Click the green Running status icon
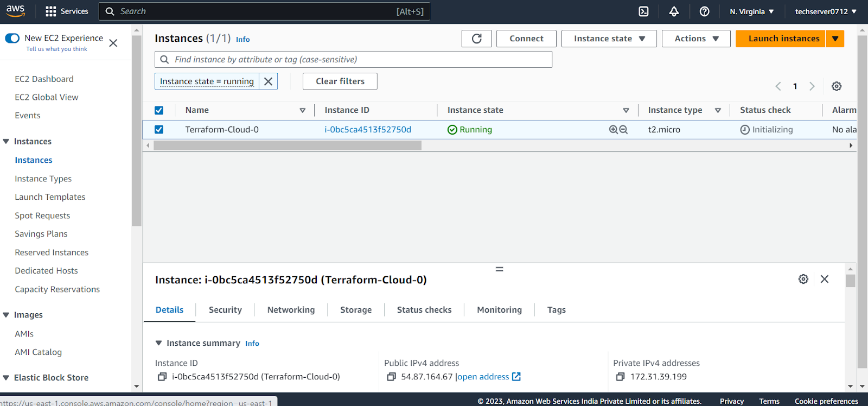Screen dimensions: 868x406 coord(452,130)
